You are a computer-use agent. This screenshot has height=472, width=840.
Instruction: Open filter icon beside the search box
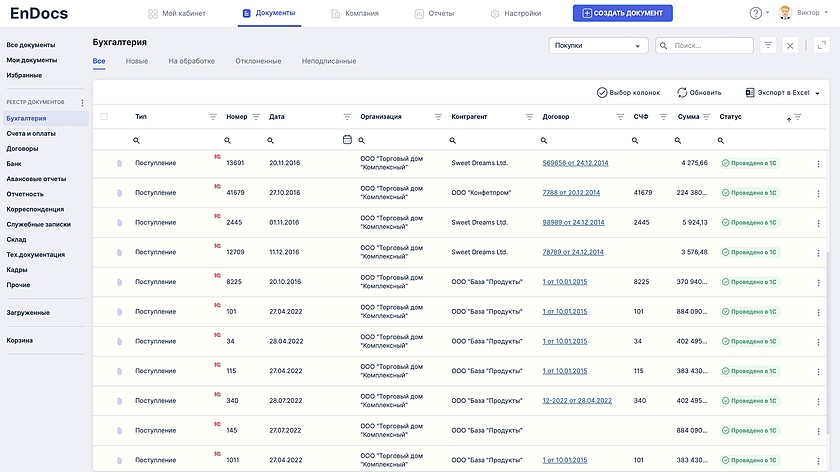pos(768,45)
